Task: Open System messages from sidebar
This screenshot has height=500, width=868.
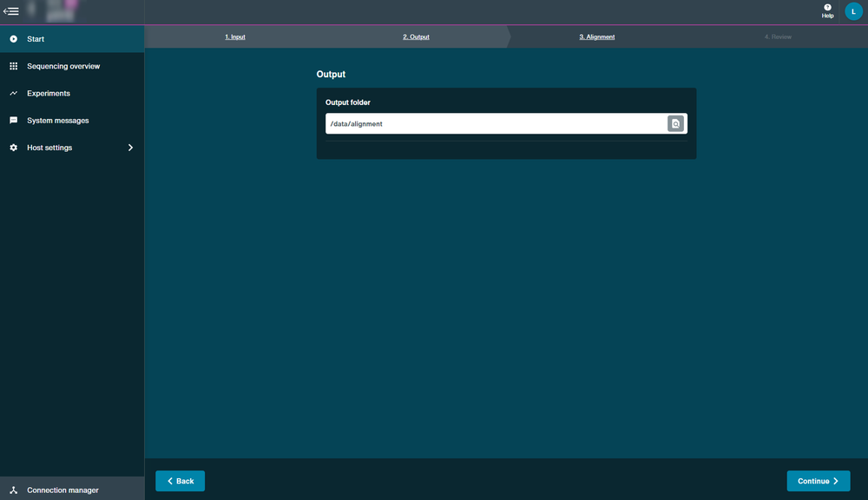Action: tap(72, 120)
